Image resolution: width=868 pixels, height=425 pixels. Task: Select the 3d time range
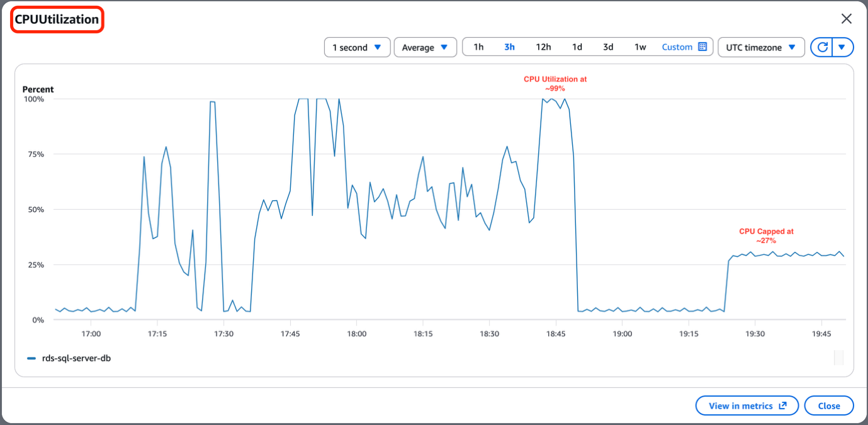pyautogui.click(x=608, y=47)
